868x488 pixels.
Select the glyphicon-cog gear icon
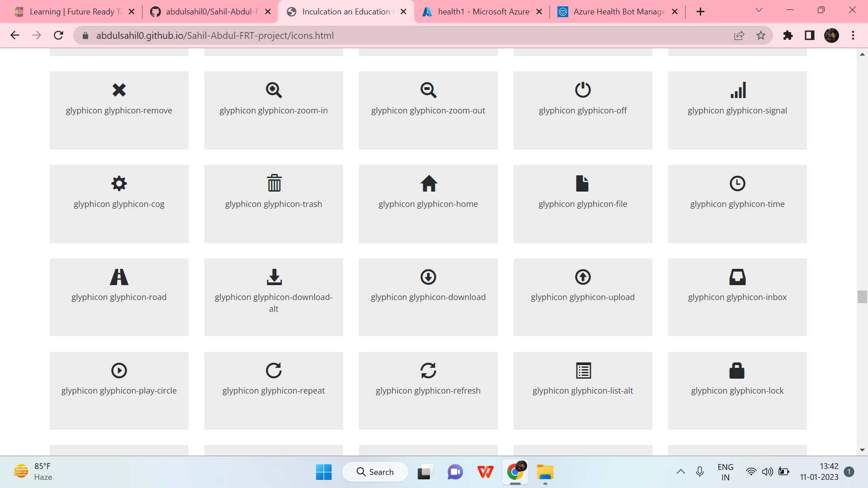tap(119, 183)
